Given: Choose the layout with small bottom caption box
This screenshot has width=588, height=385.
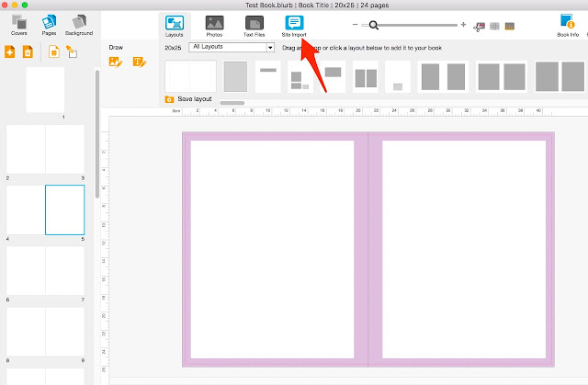Looking at the screenshot, I should (x=398, y=77).
